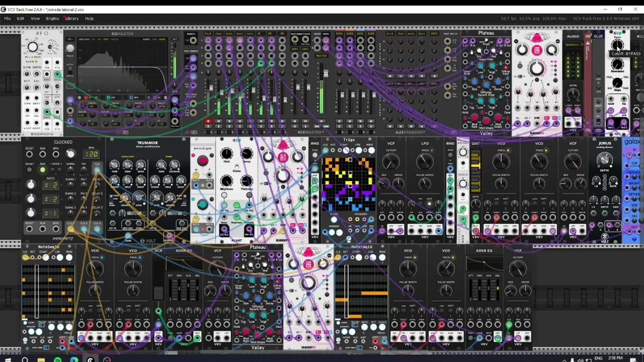
Task: Mute the kick track in MixMaster
Action: (208, 121)
